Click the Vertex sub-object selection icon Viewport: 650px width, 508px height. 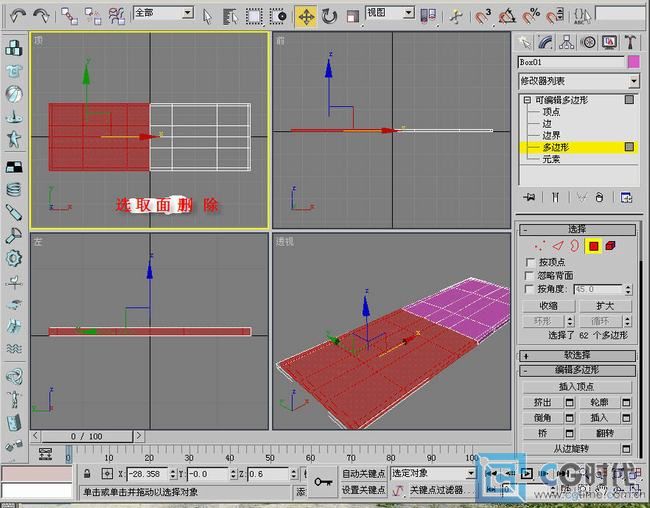click(x=540, y=246)
